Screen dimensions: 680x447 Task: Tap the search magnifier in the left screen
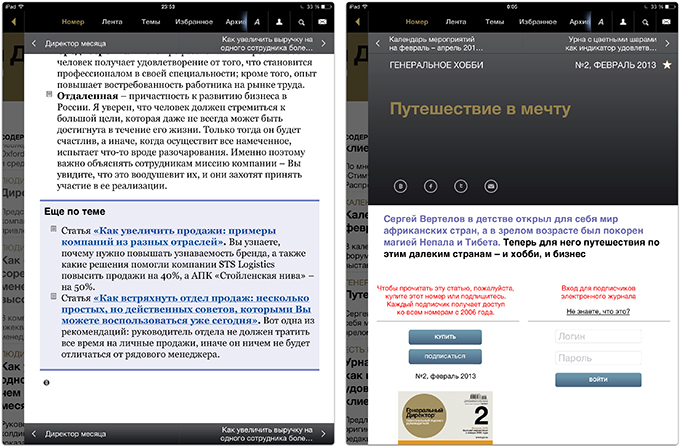click(301, 22)
